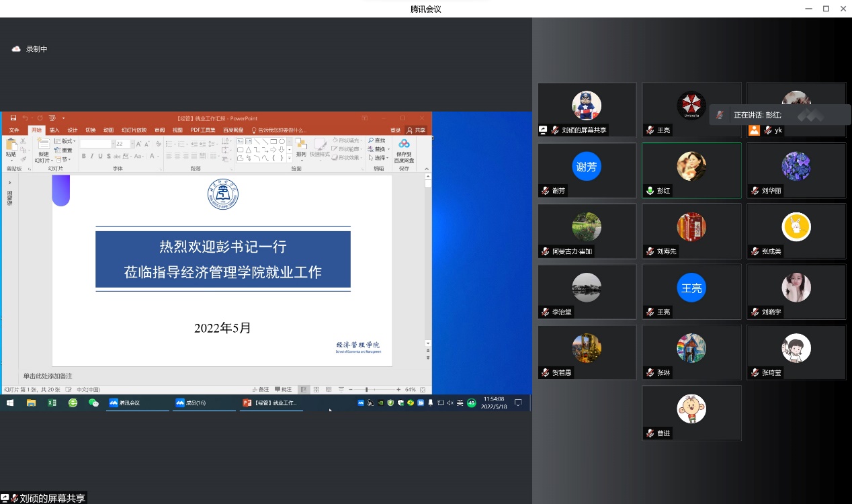Open the Shape Outline (形状轮廓) dropdown
Image resolution: width=852 pixels, height=504 pixels.
[x=349, y=149]
